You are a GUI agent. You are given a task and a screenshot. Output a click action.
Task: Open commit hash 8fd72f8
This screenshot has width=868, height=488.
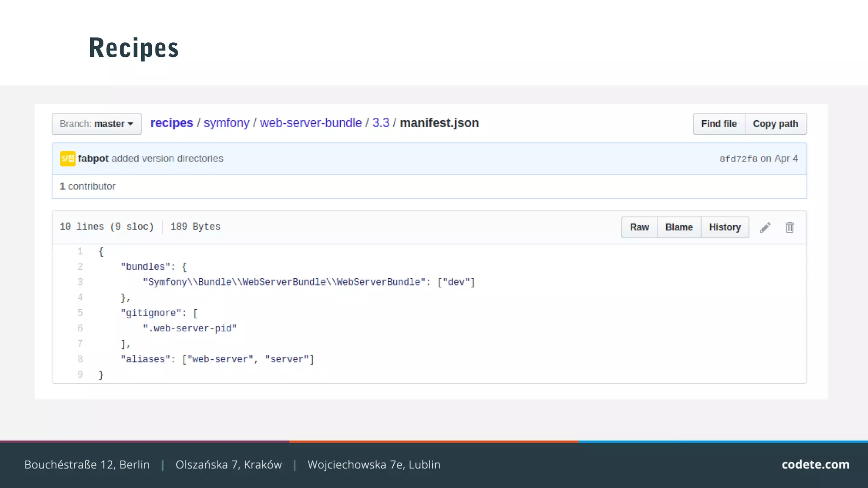click(738, 159)
